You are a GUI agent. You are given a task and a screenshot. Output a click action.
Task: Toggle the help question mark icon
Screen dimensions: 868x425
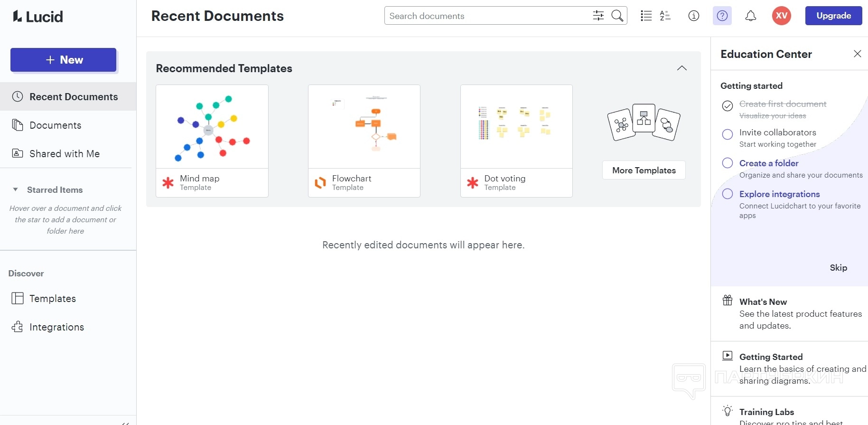722,16
